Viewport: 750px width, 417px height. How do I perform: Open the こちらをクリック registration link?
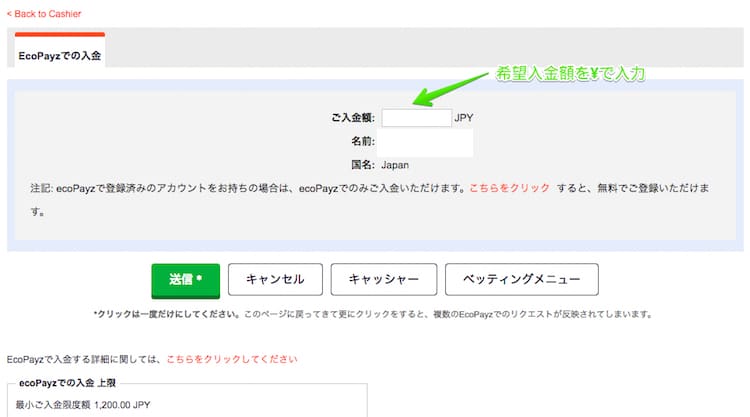pyautogui.click(x=509, y=188)
